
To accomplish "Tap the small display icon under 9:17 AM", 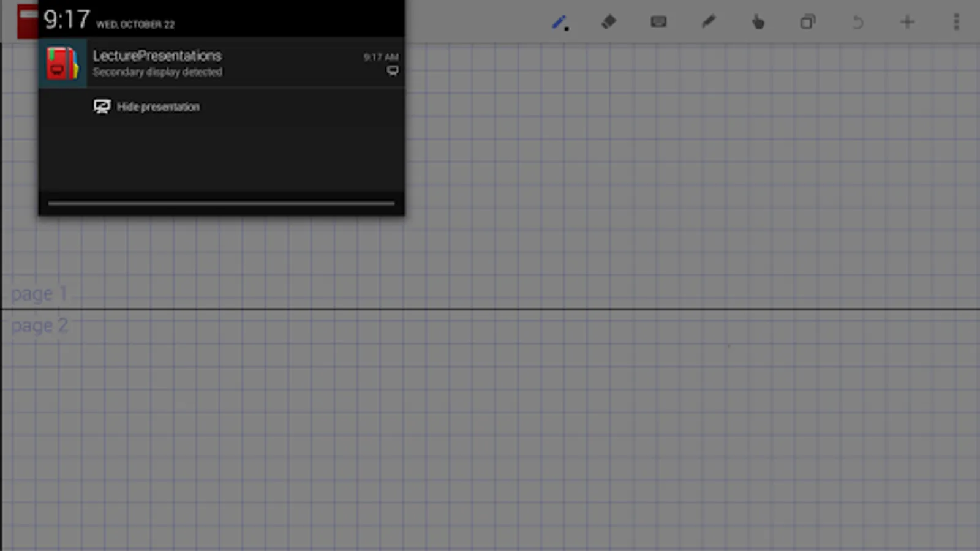I will click(x=393, y=71).
